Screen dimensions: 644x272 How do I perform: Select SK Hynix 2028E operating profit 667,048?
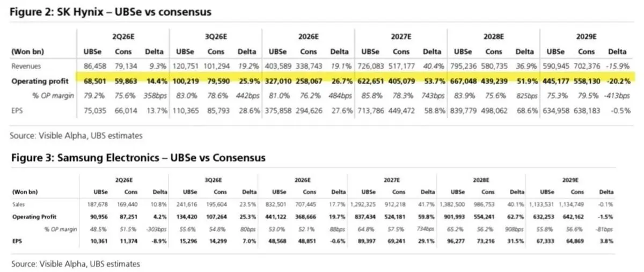tap(462, 82)
